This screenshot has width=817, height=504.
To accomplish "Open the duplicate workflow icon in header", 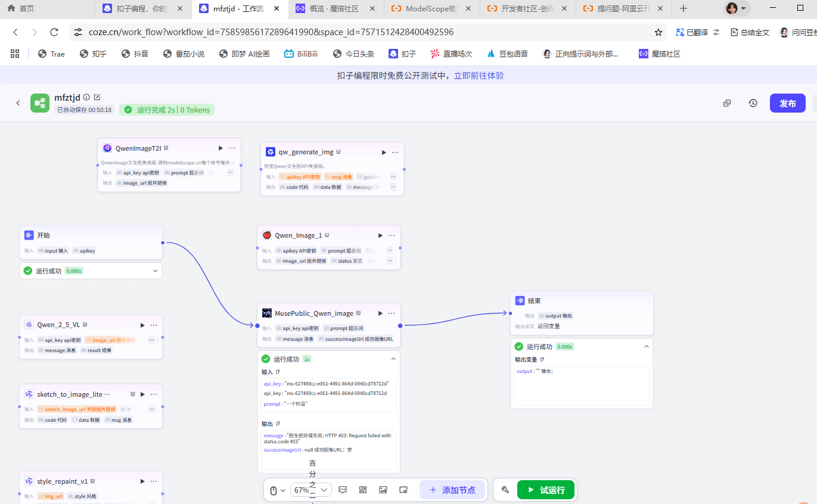I will pos(727,103).
